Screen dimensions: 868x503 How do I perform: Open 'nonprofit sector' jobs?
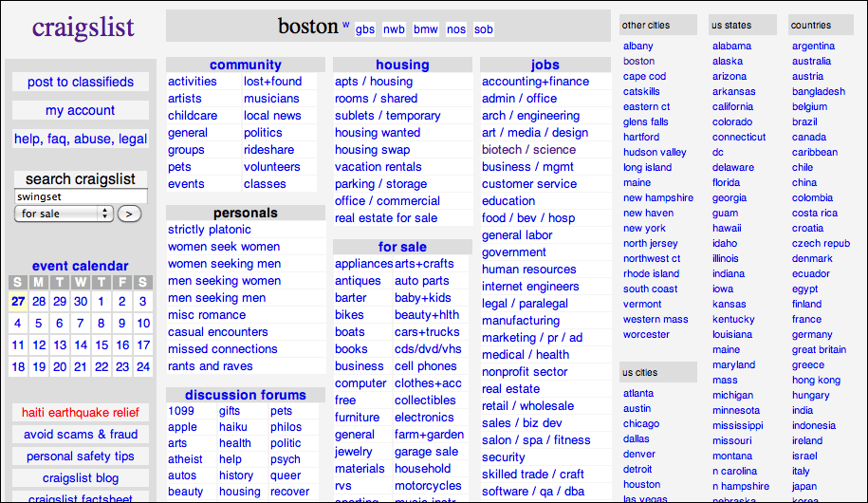click(525, 372)
